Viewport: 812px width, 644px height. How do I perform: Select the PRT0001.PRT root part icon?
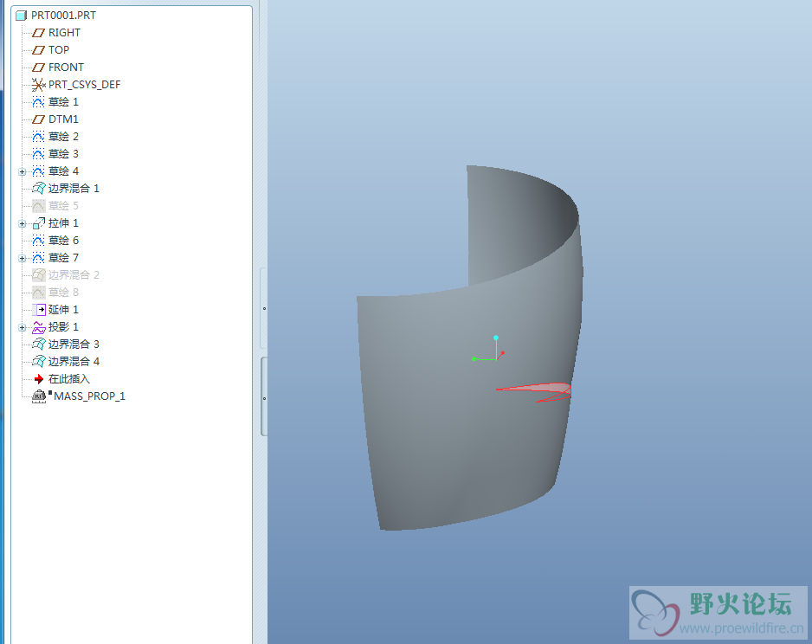(22, 16)
